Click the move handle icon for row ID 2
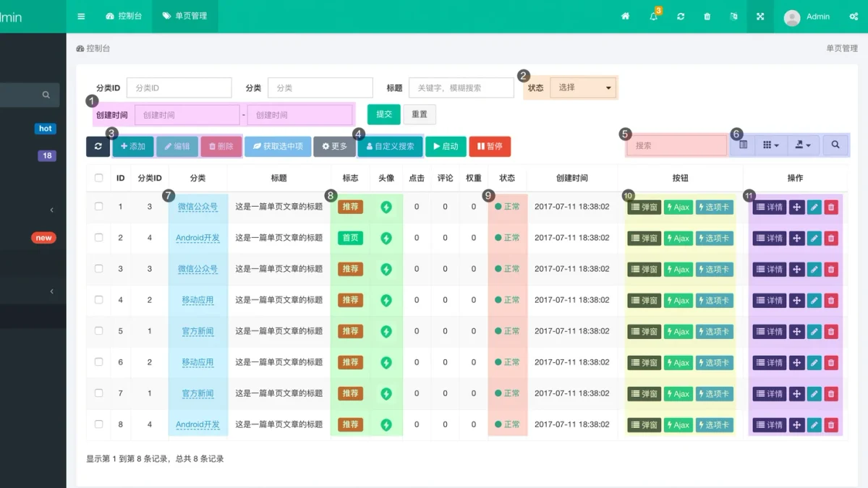The width and height of the screenshot is (868, 488). 796,239
